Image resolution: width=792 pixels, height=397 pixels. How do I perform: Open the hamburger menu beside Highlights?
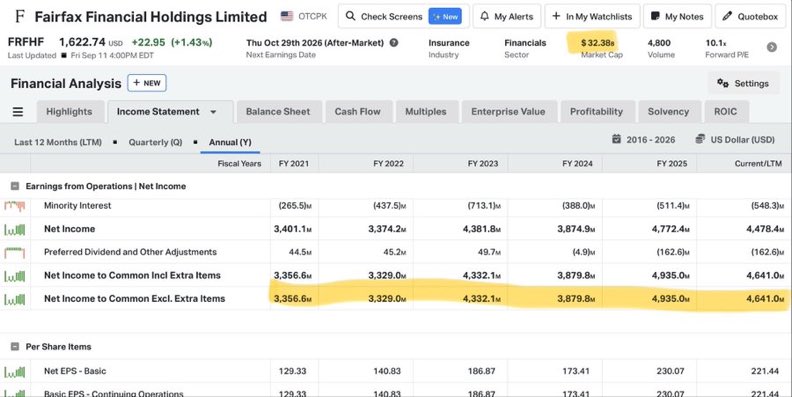18,112
